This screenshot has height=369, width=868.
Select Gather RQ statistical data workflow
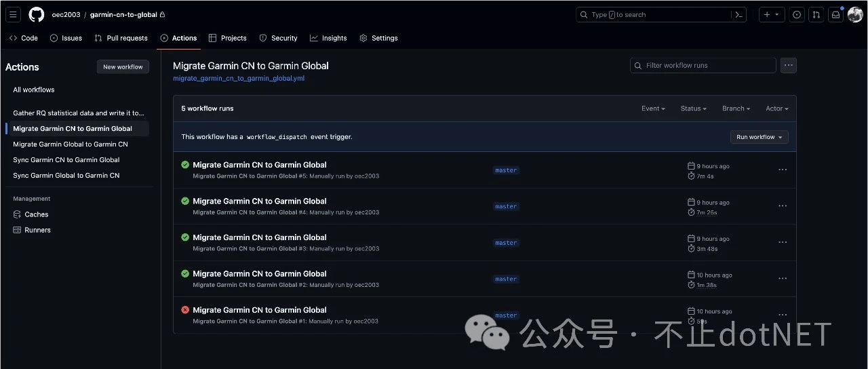click(x=79, y=113)
